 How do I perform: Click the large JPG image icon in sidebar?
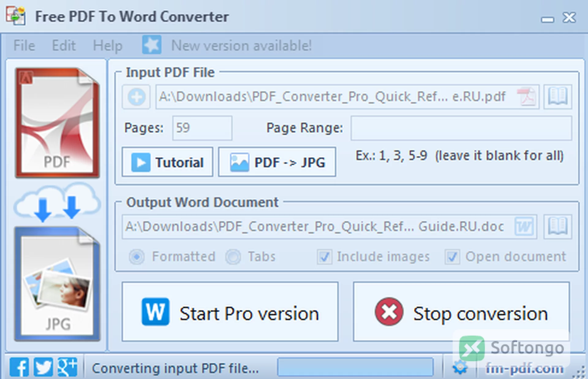point(58,284)
